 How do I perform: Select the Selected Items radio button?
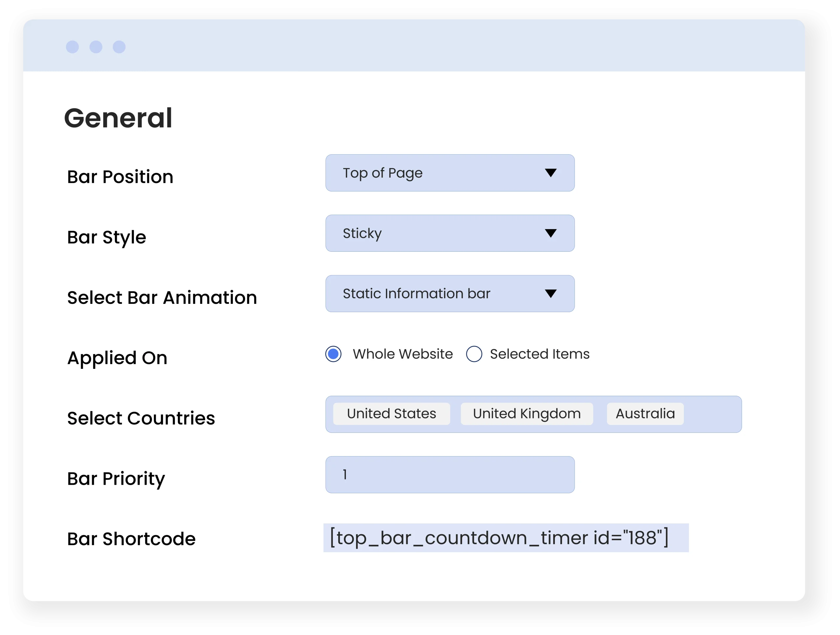[474, 354]
